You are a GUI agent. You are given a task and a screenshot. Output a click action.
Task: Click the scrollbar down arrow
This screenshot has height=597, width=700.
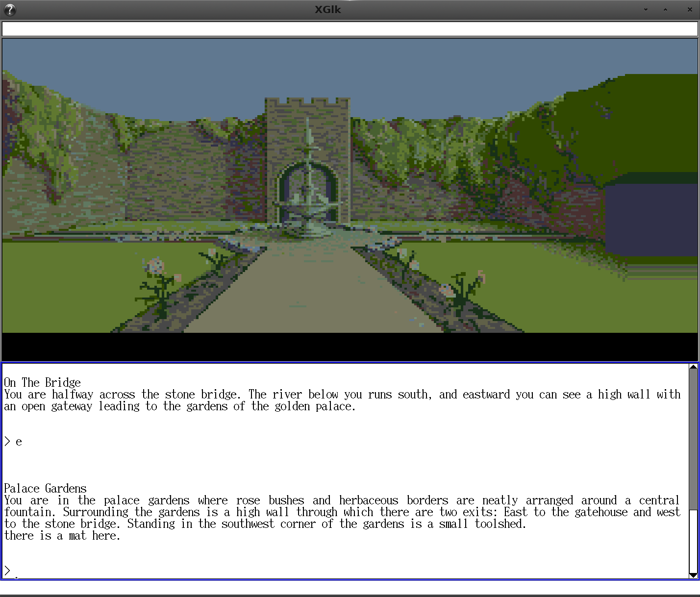pos(693,575)
